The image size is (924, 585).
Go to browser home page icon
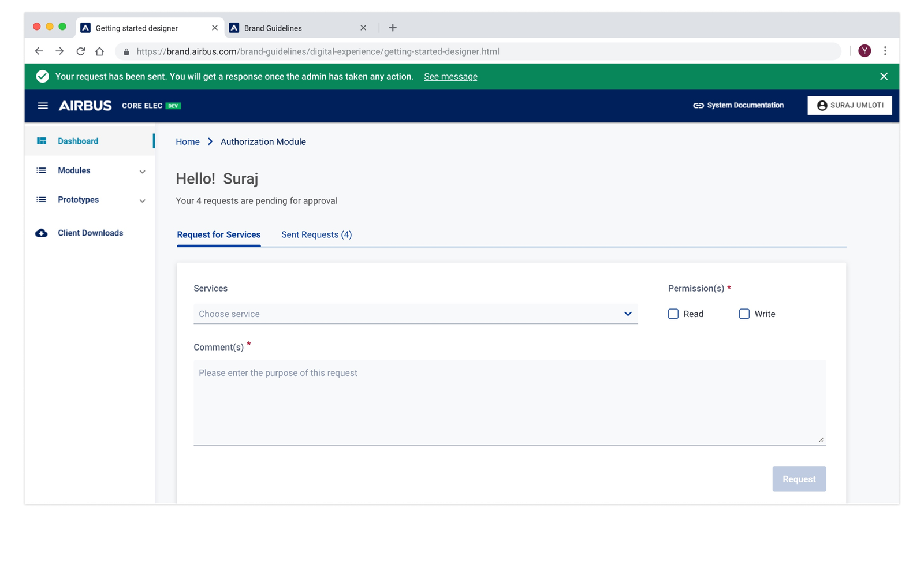click(x=99, y=51)
